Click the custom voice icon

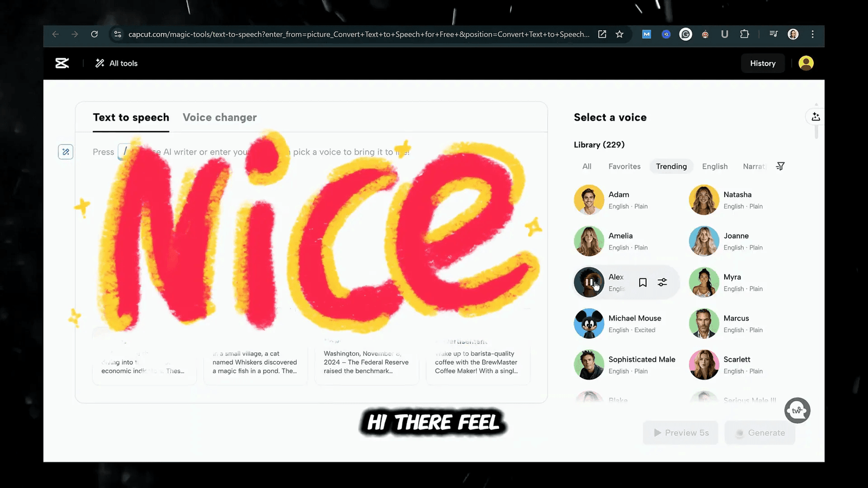click(x=815, y=117)
